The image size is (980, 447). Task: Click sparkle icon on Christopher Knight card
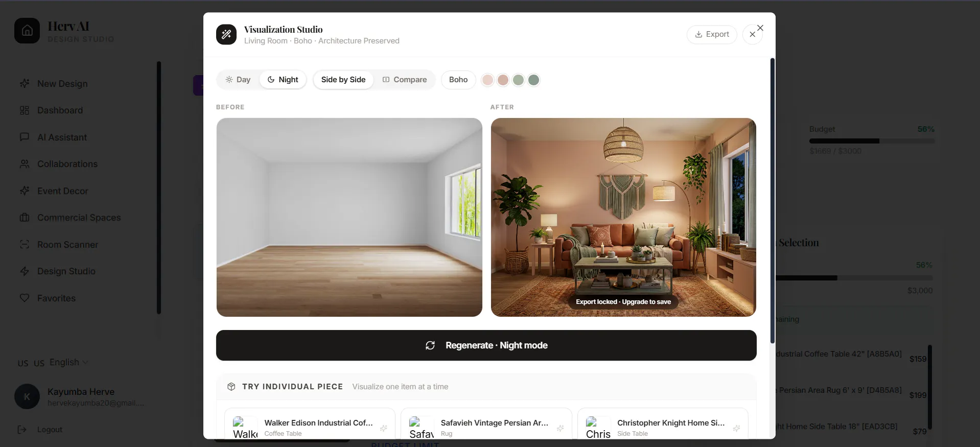pyautogui.click(x=736, y=428)
